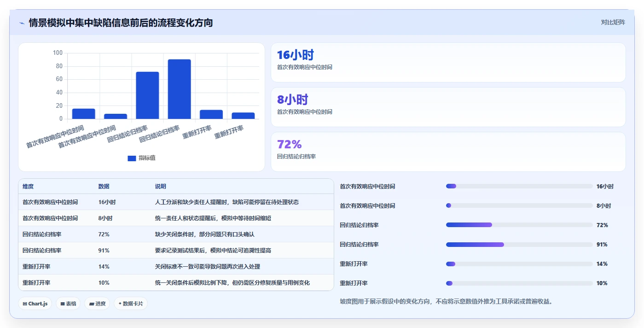The image size is (644, 328).
Task: Click the 数据 column header in the table
Action: click(x=104, y=187)
